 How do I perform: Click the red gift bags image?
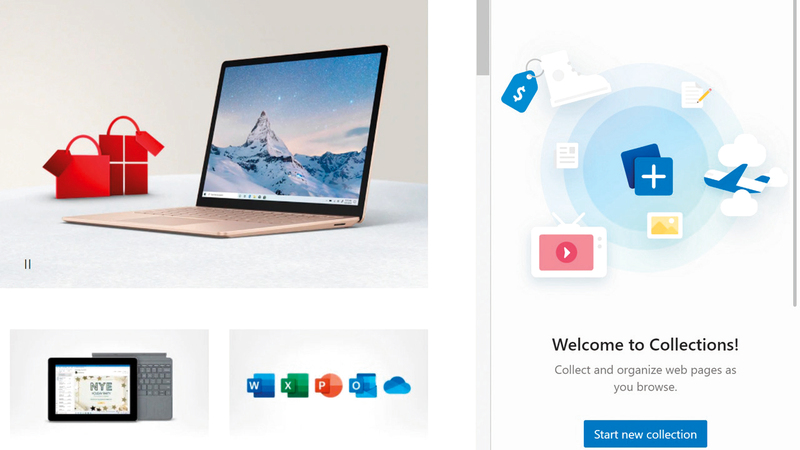[x=104, y=158]
